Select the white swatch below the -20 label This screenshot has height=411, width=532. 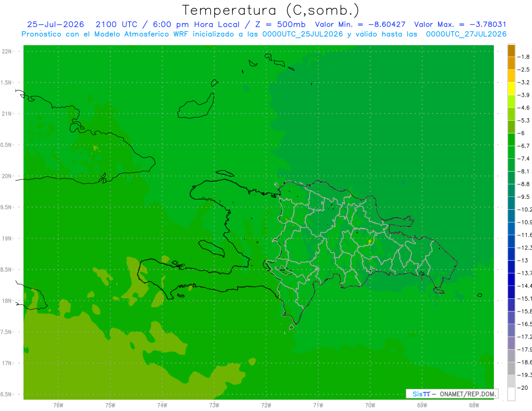(511, 394)
